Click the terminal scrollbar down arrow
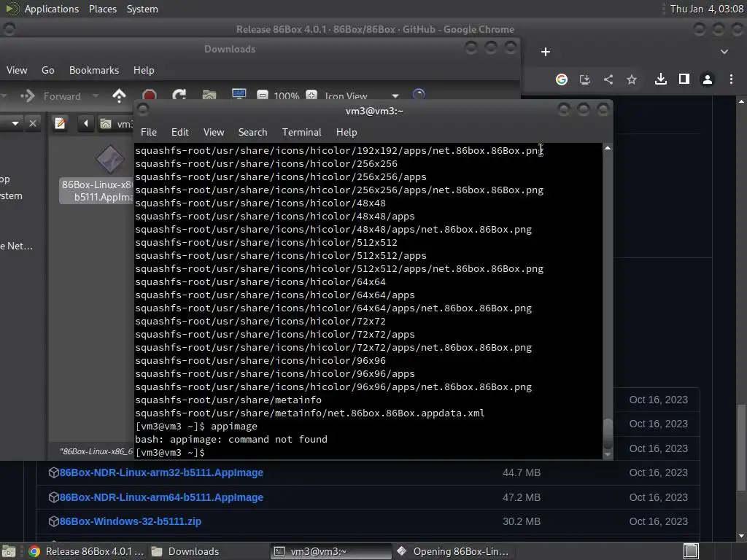 click(x=608, y=455)
